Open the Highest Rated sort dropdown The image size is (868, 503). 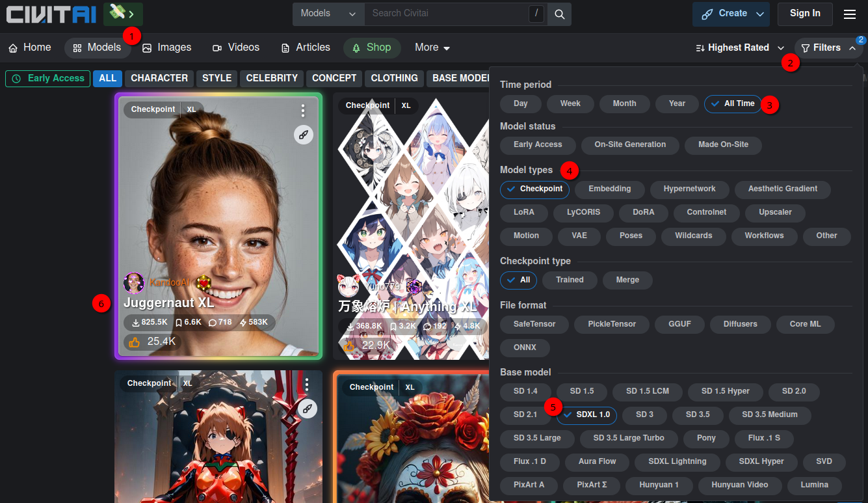pos(740,48)
